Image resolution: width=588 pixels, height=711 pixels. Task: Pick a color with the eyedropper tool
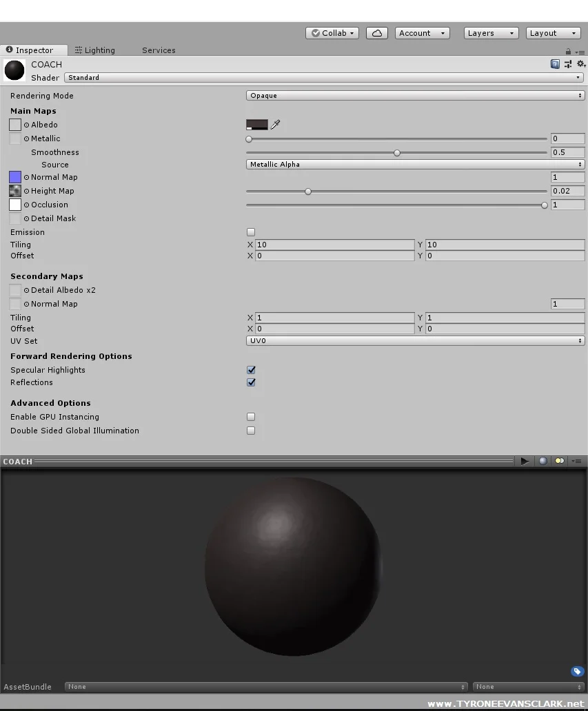[x=274, y=125]
